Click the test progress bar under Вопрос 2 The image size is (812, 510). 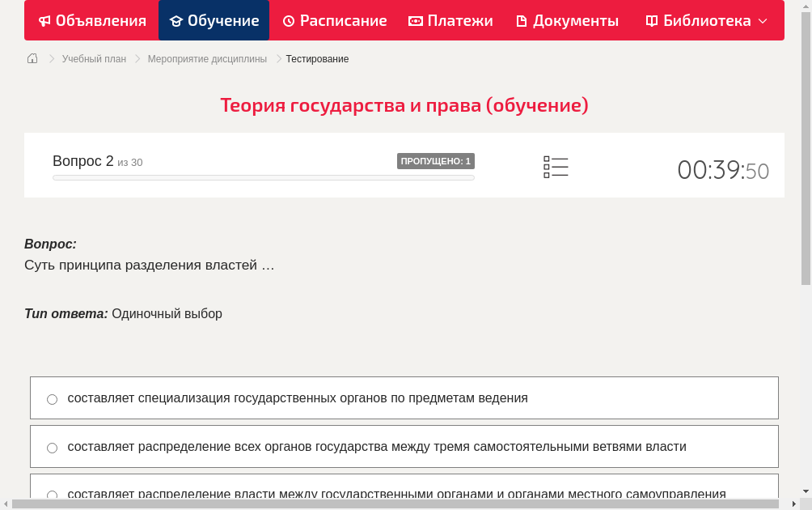[x=263, y=177]
